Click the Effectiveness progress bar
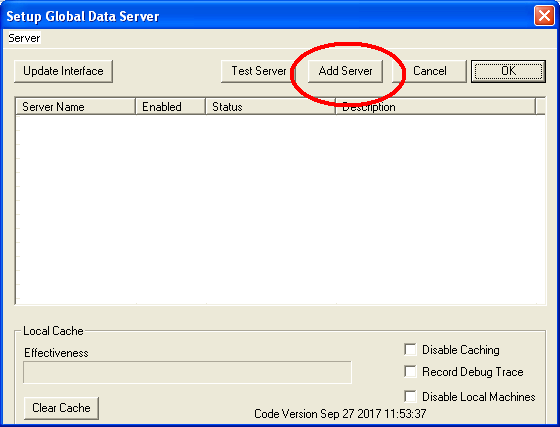 (188, 372)
